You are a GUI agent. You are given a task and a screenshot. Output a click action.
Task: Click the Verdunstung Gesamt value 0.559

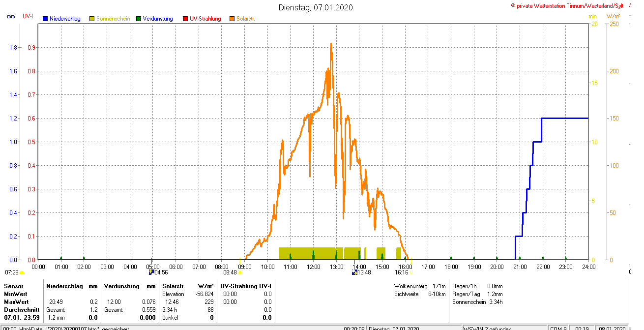click(148, 309)
